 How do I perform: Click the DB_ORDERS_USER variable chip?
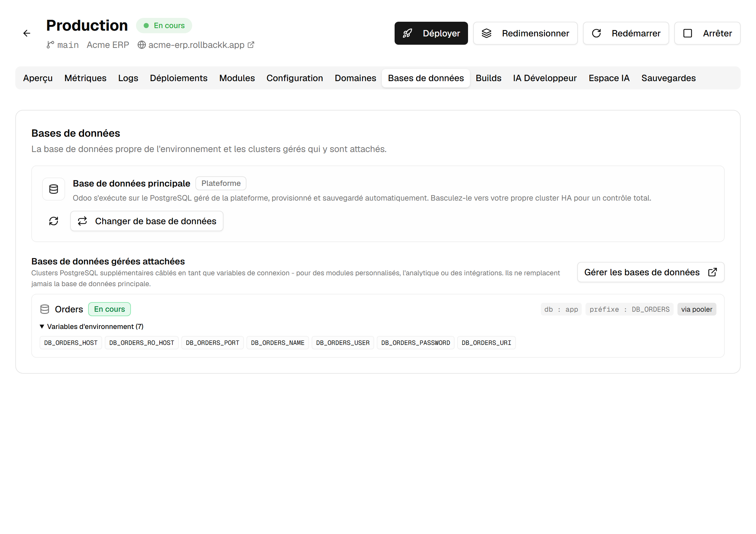(343, 343)
